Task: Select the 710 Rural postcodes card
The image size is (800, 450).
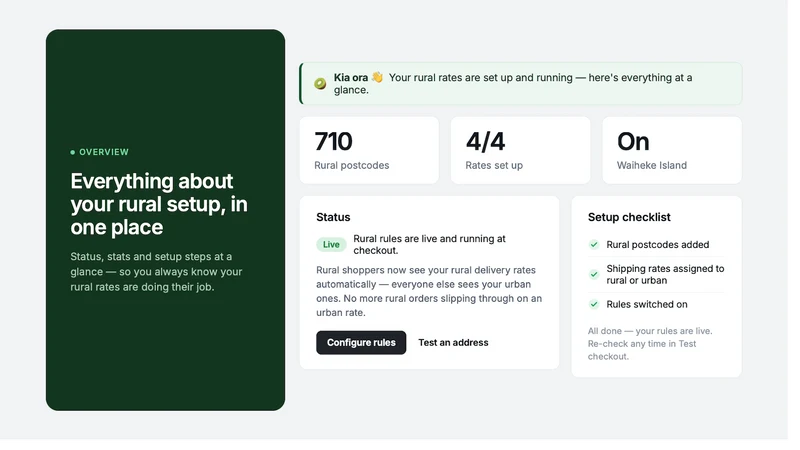Action: [x=369, y=150]
